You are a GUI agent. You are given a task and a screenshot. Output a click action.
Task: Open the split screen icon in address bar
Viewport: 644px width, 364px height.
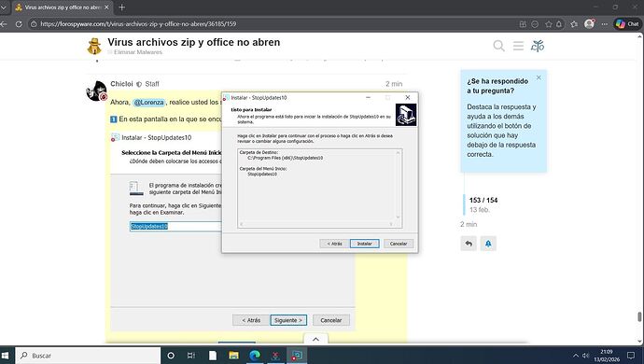pyautogui.click(x=523, y=24)
